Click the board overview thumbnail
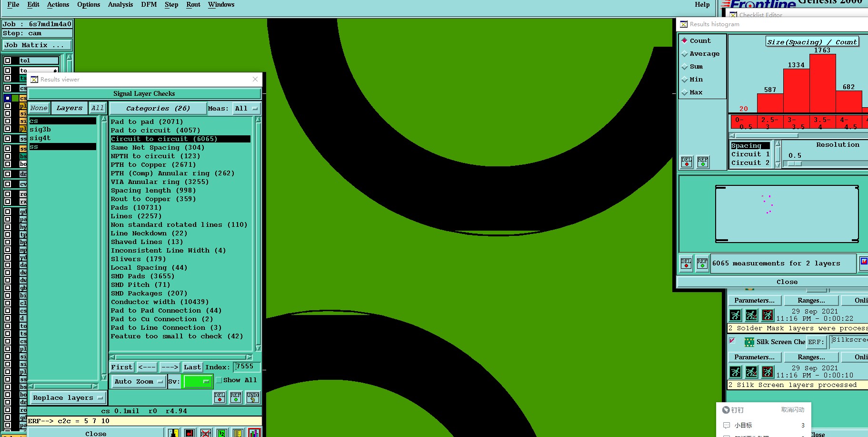Screen dimensions: 868x437 [x=787, y=213]
